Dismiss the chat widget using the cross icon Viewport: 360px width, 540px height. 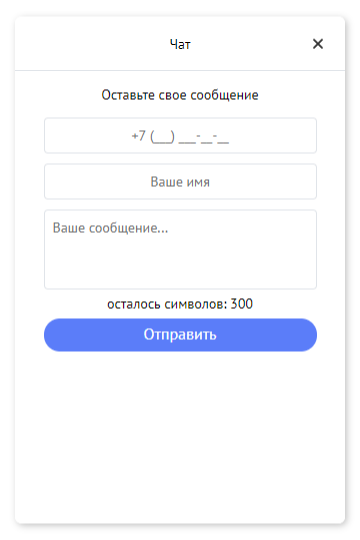pos(318,44)
